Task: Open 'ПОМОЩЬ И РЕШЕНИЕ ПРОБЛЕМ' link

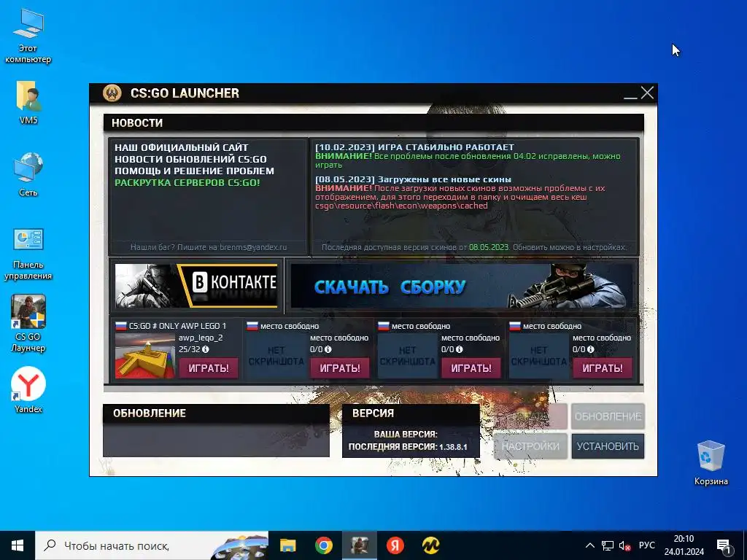Action: pyautogui.click(x=194, y=171)
